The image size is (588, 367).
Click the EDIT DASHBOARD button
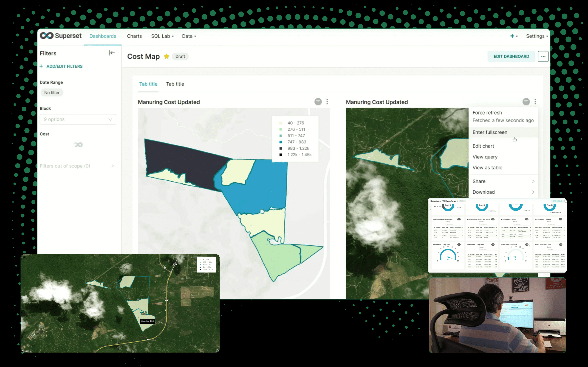click(511, 56)
